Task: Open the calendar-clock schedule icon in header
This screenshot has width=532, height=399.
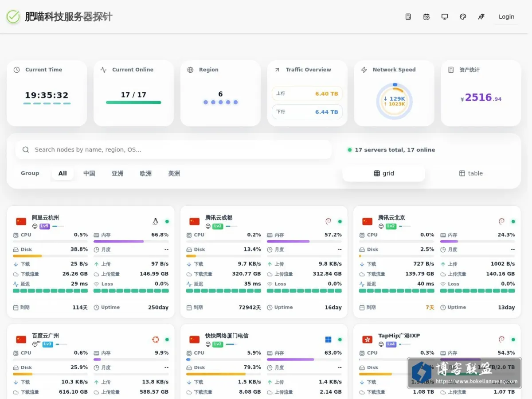Action: pos(426,17)
